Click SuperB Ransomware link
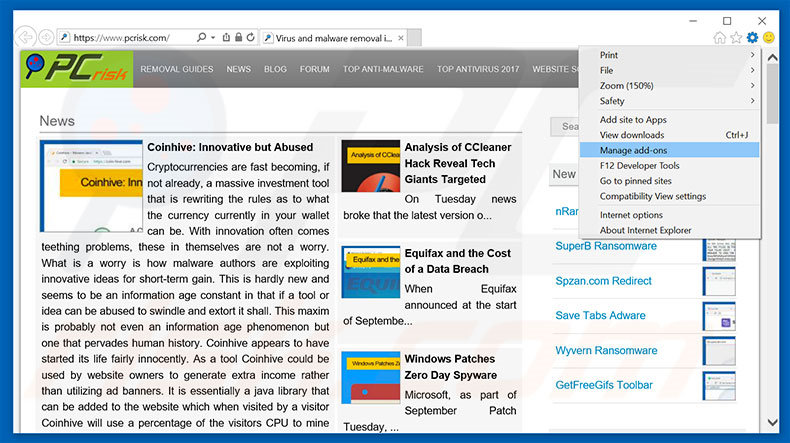790x443 pixels. [606, 246]
